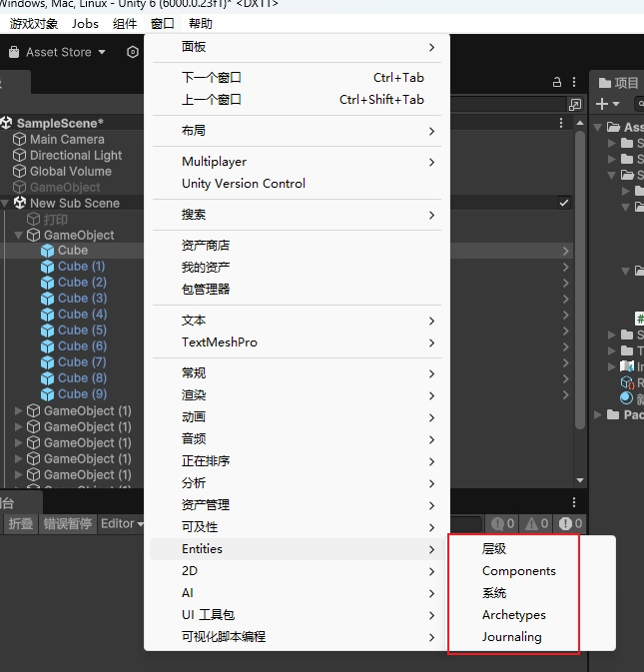Open the Multiplayer submenu

pos(297,162)
